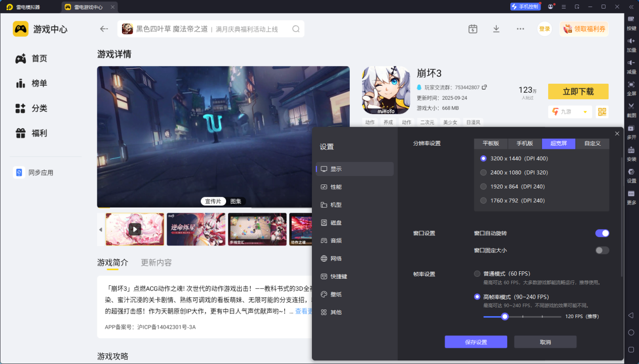The width and height of the screenshot is (639, 364).
Task: Open the 按键 key mapping icon
Action: point(631,21)
